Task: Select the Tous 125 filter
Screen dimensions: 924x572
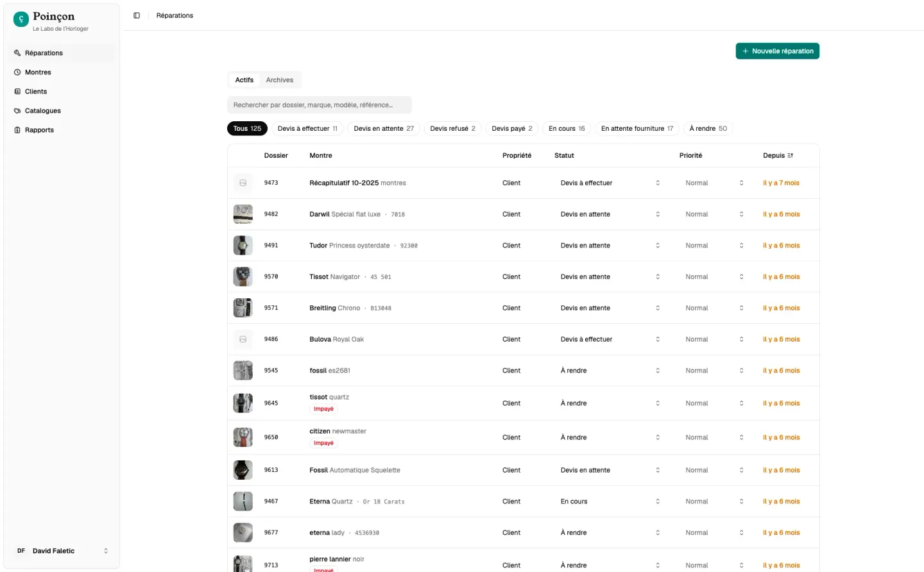Action: [247, 128]
